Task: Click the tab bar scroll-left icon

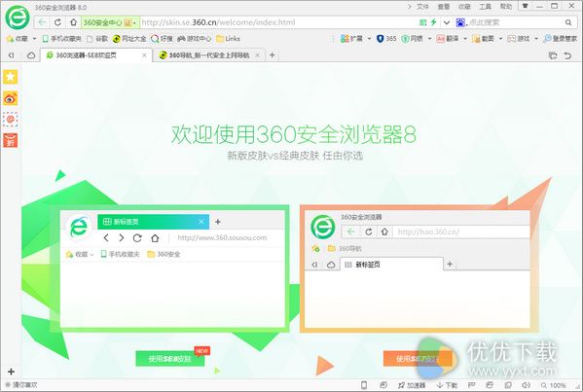Action: pyautogui.click(x=11, y=55)
